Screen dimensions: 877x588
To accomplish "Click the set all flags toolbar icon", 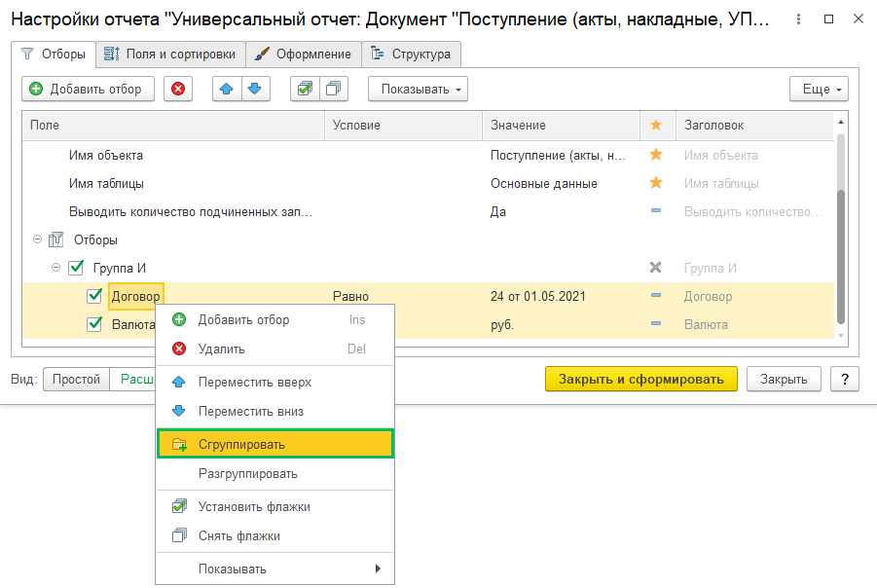I will point(305,89).
